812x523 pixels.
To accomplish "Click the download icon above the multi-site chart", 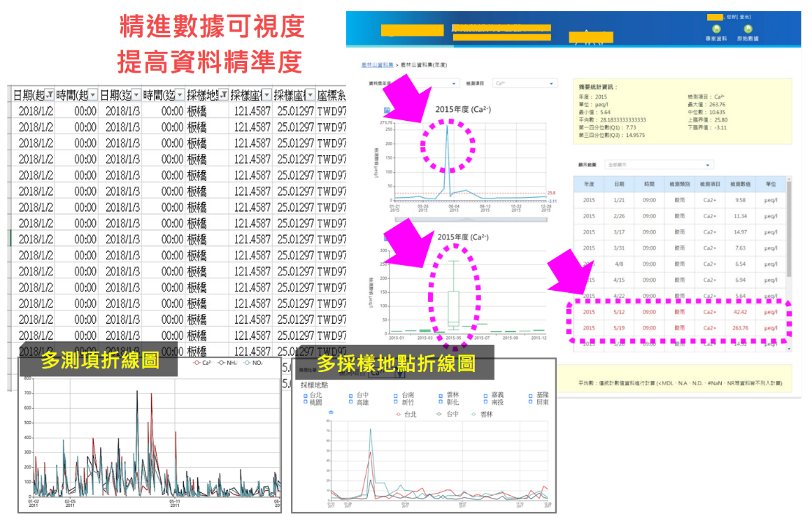I will pos(331,413).
